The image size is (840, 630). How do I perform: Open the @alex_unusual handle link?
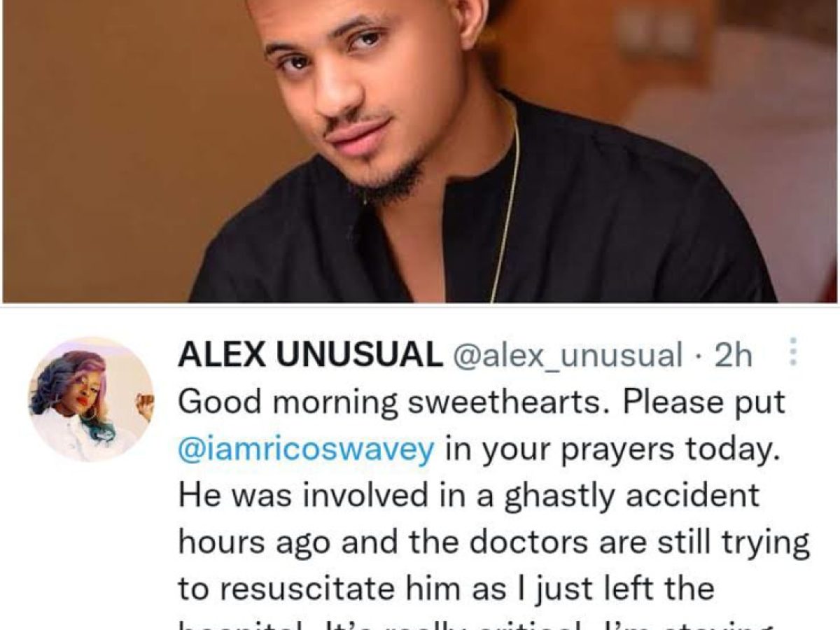click(x=568, y=356)
